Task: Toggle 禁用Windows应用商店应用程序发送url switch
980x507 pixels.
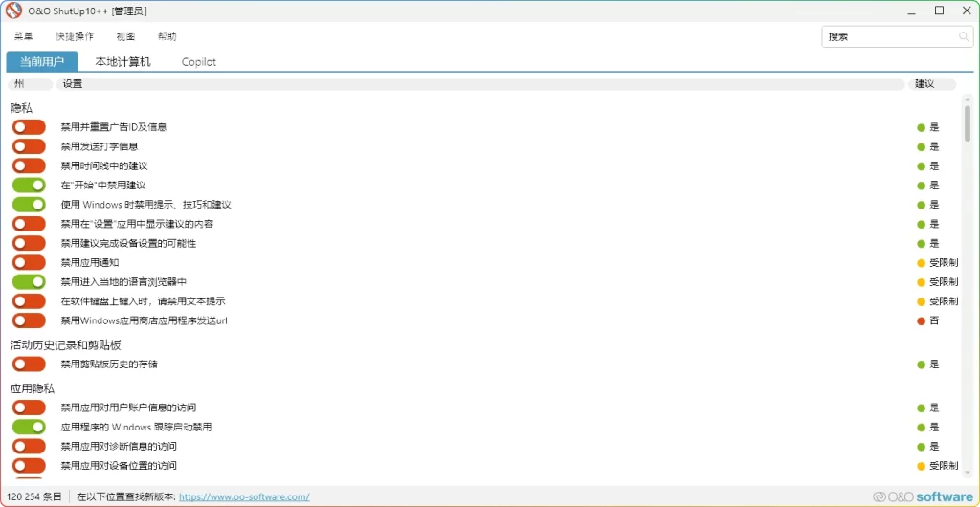Action: pyautogui.click(x=29, y=320)
